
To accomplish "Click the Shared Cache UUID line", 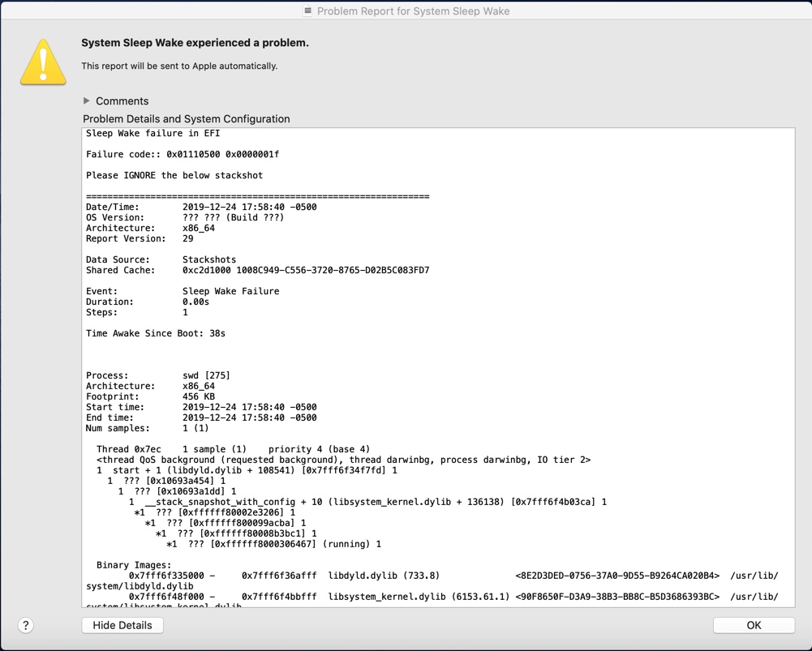I will 257,270.
